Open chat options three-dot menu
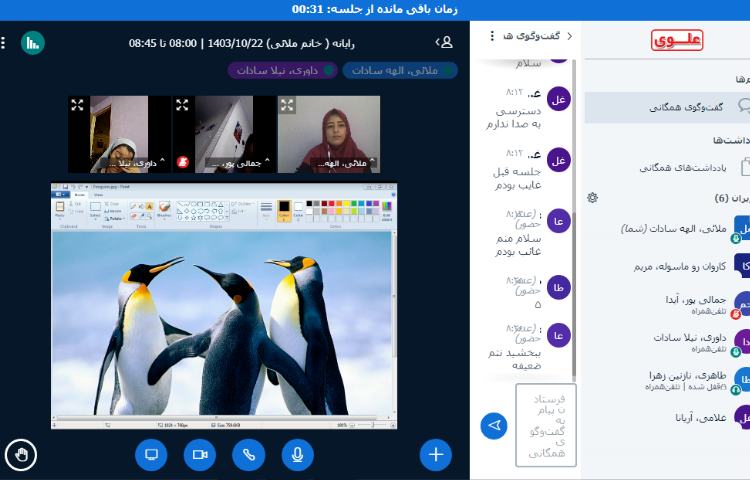 pos(492,36)
